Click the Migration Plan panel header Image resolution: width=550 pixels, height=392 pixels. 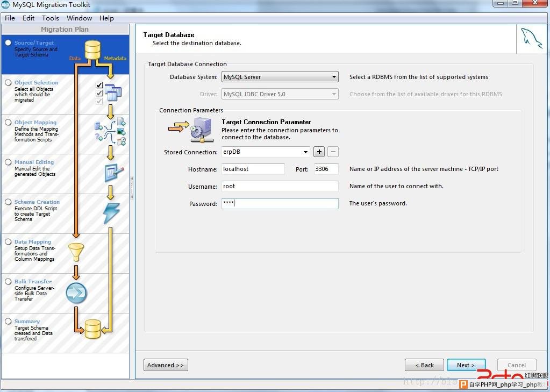click(65, 30)
